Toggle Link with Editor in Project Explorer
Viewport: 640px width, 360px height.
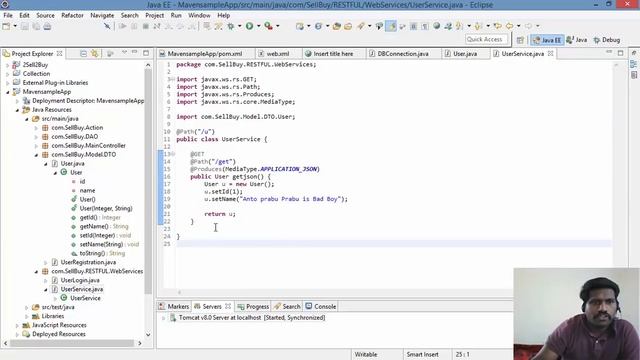[x=95, y=53]
